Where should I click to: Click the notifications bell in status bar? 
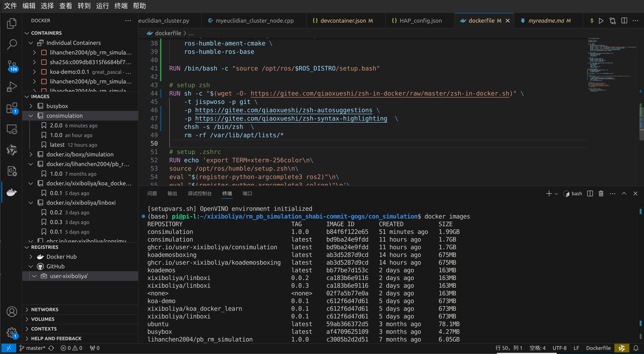[x=636, y=348]
